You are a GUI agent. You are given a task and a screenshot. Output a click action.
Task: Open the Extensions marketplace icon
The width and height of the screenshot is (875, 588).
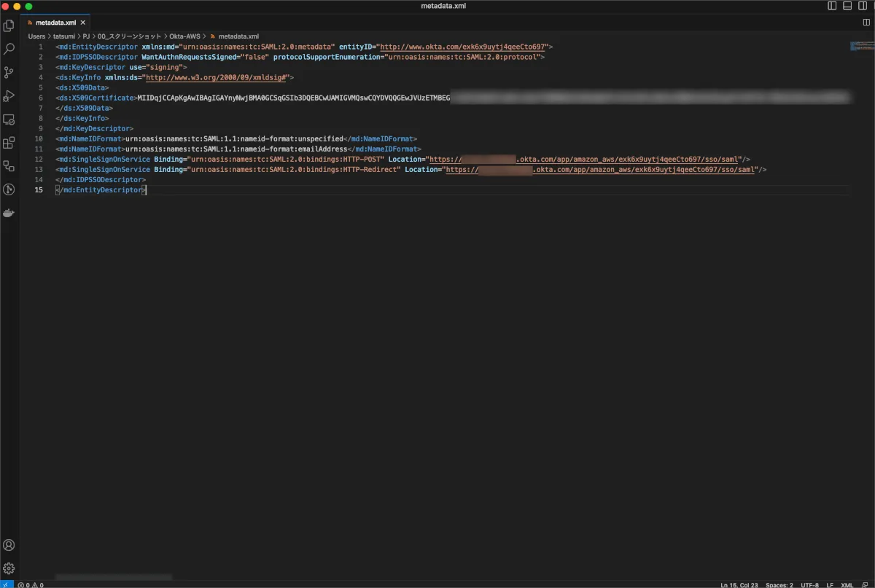[x=9, y=143]
